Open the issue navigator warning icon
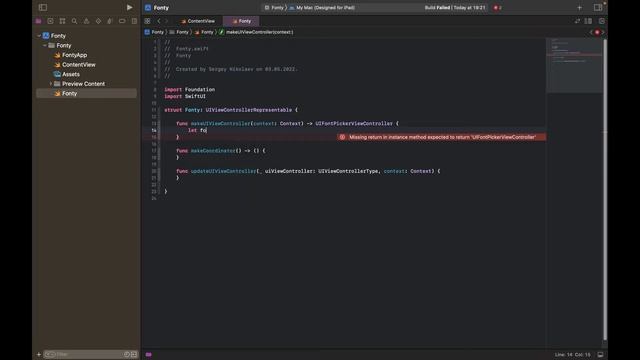 (x=86, y=21)
